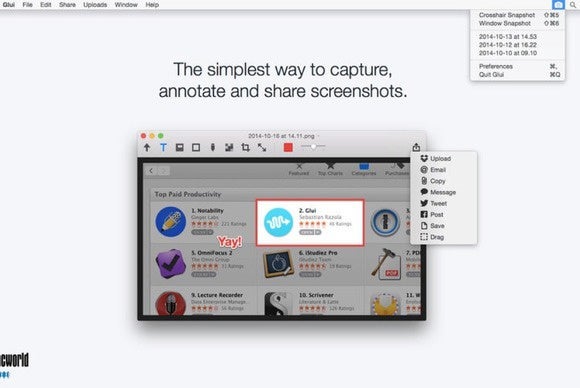Open the Uploads menu
This screenshot has height=388, width=580.
coord(95,5)
